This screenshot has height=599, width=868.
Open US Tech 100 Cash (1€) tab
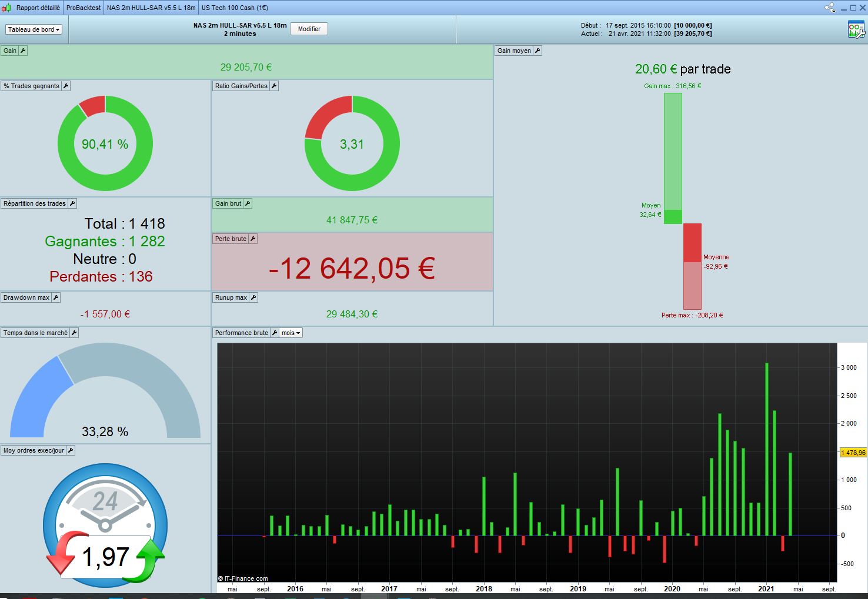[x=235, y=8]
